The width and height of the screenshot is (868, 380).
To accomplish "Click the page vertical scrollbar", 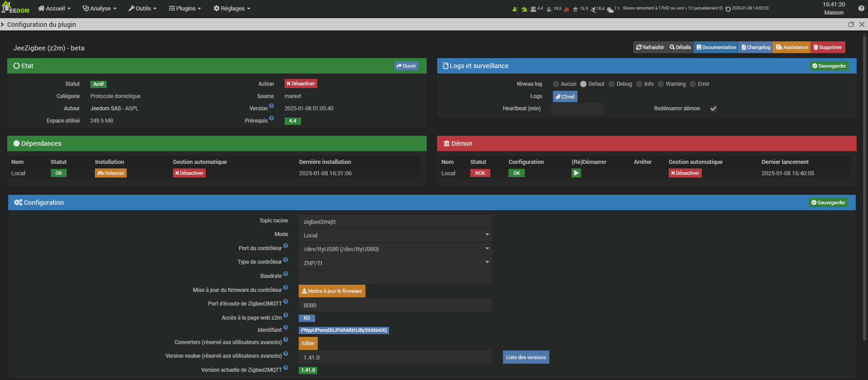I will coord(865,182).
